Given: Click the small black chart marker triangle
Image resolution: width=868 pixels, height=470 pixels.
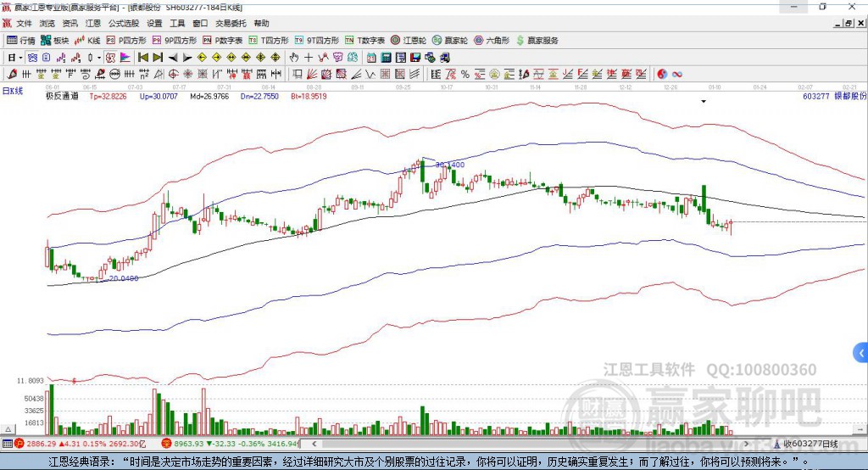Looking at the screenshot, I should coord(704,102).
